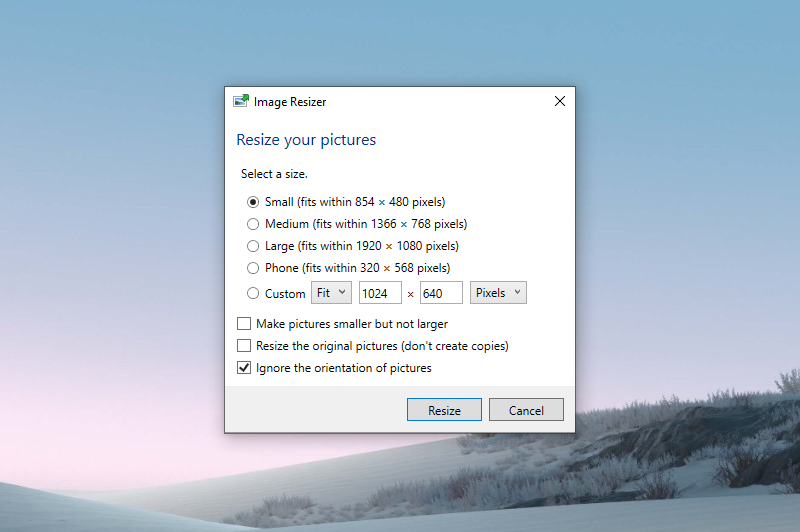The height and width of the screenshot is (532, 800).
Task: Tick Resize the original pictures checkbox
Action: [244, 346]
